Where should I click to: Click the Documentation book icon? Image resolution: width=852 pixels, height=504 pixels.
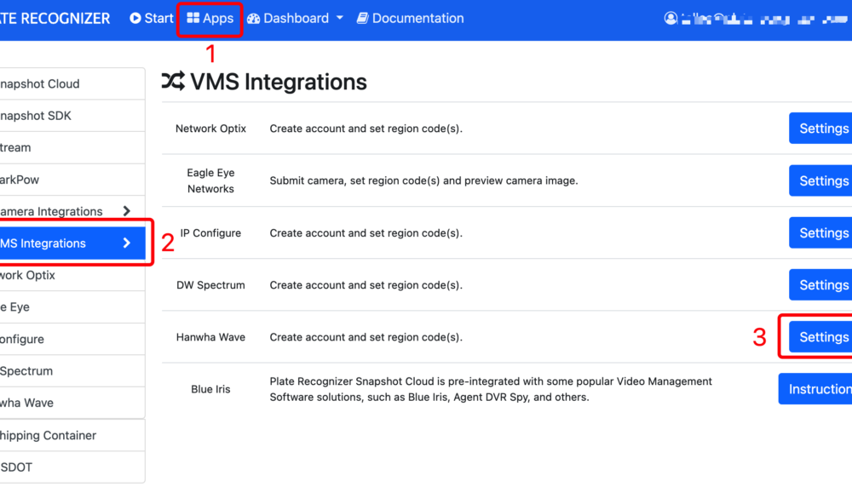point(362,18)
